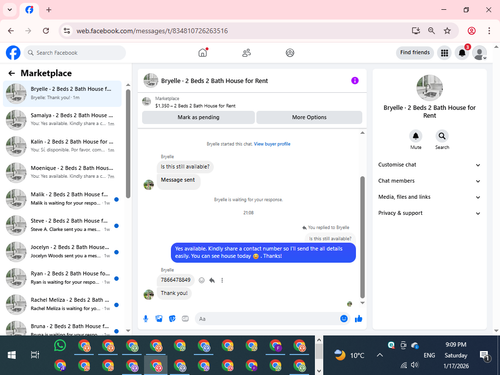500x375 pixels.
Task: Open emoji picker in message box
Action: (344, 319)
